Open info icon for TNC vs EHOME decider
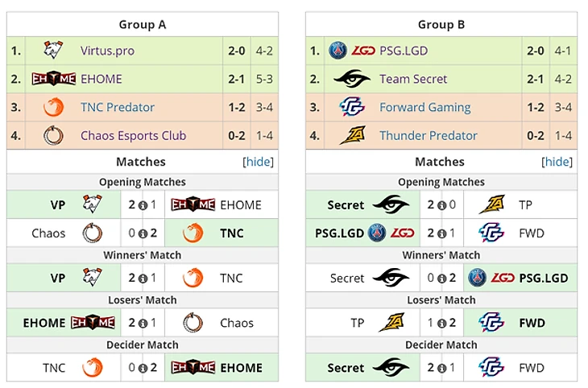 [x=143, y=368]
